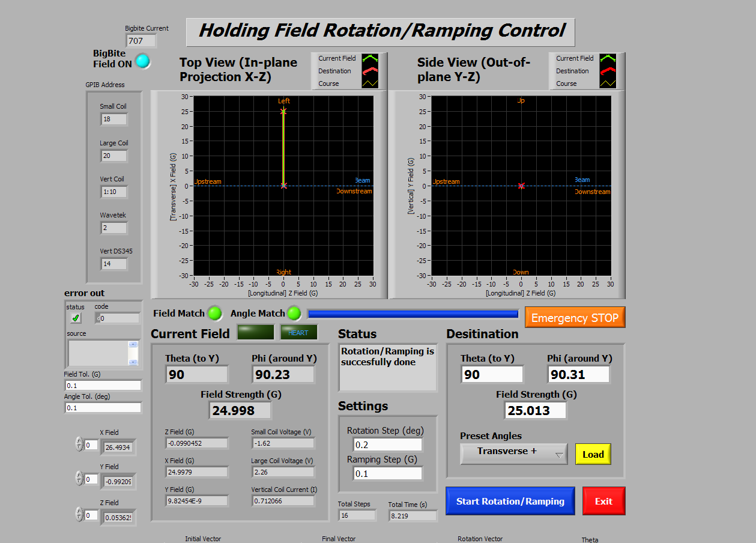Click the Total Time value 8.219
This screenshot has height=543, width=756.
[x=413, y=515]
